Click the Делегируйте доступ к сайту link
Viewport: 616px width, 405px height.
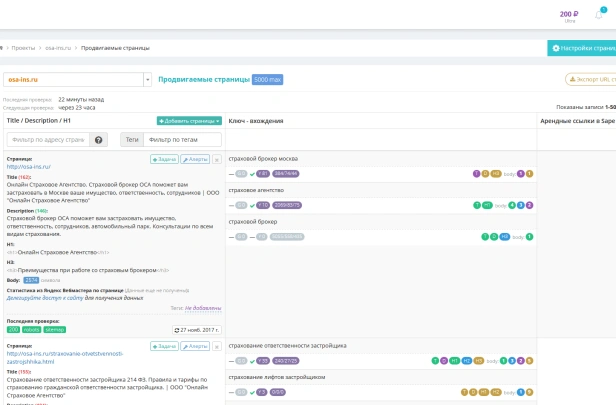click(44, 298)
